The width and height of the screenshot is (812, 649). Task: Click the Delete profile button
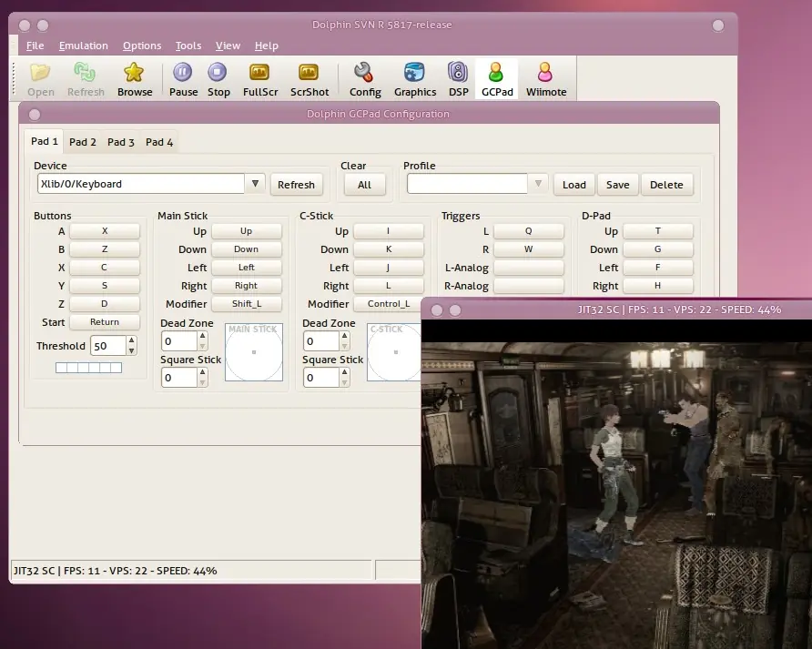click(666, 185)
